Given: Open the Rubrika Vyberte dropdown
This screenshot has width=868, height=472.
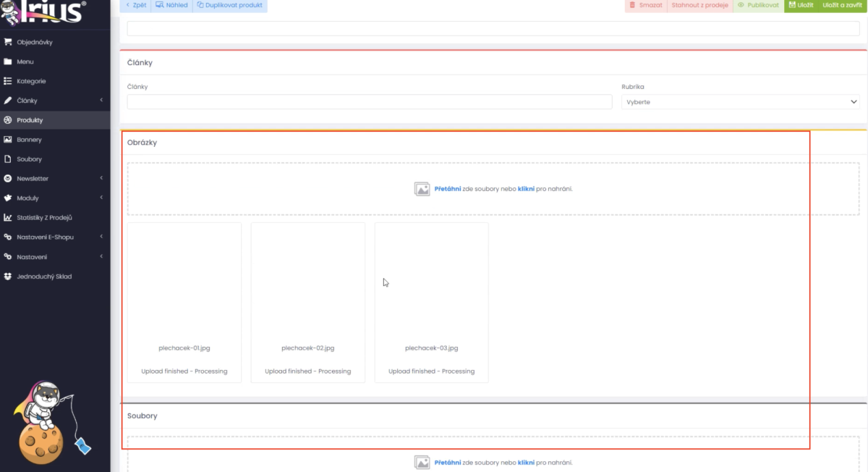Looking at the screenshot, I should click(x=741, y=102).
